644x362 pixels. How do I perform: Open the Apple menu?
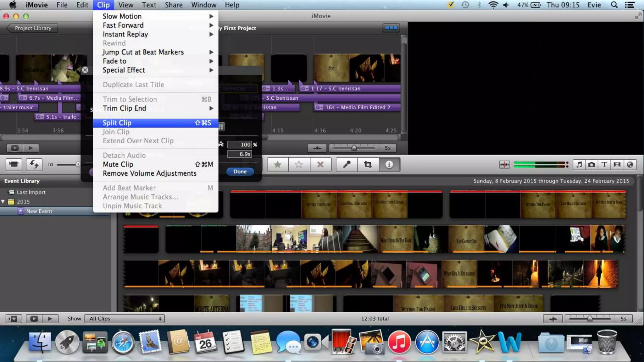point(13,5)
